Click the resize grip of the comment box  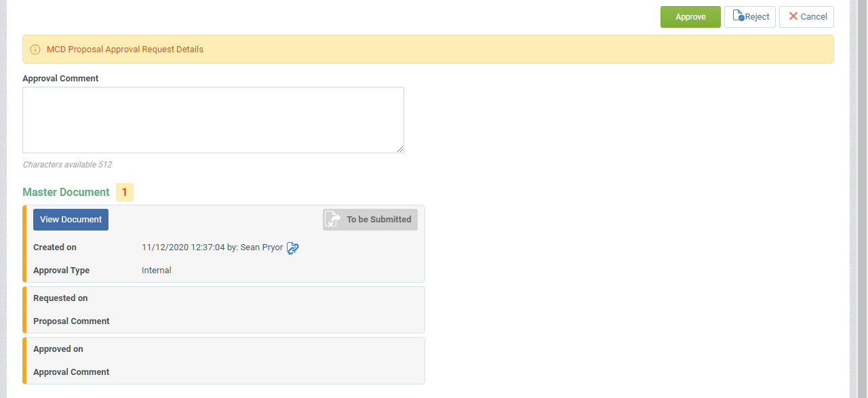click(x=399, y=148)
